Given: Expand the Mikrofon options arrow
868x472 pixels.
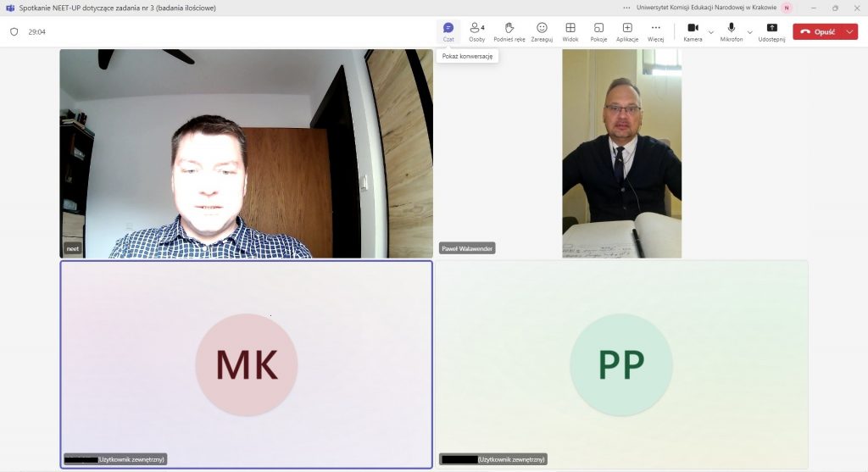Looking at the screenshot, I should (749, 31).
